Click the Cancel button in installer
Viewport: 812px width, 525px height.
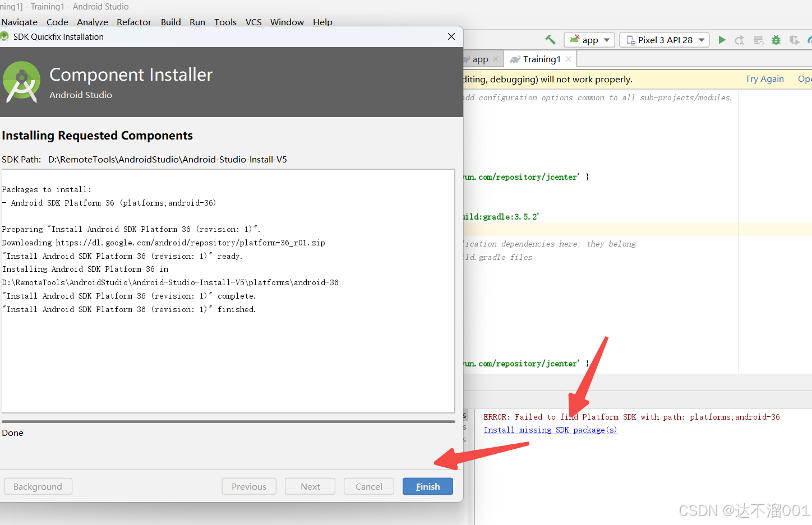pos(368,486)
